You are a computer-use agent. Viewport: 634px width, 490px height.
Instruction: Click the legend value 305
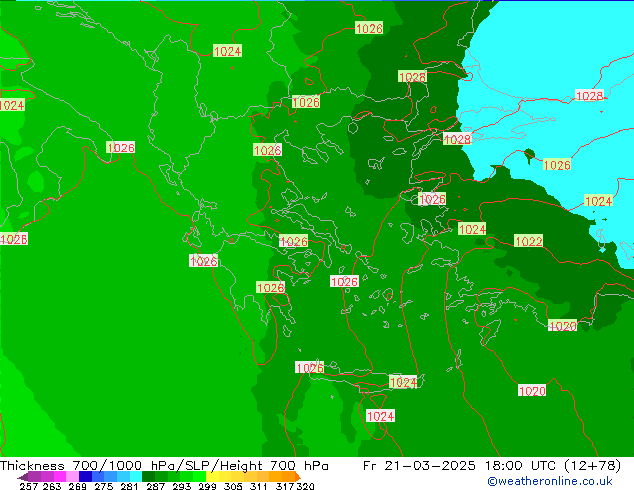coord(232,486)
